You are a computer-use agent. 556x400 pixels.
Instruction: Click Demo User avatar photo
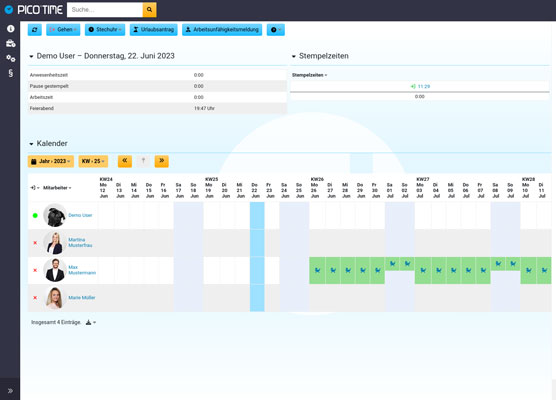[x=55, y=215]
